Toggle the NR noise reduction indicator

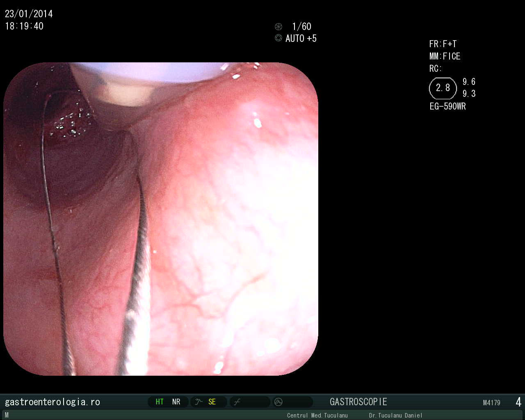pyautogui.click(x=176, y=402)
